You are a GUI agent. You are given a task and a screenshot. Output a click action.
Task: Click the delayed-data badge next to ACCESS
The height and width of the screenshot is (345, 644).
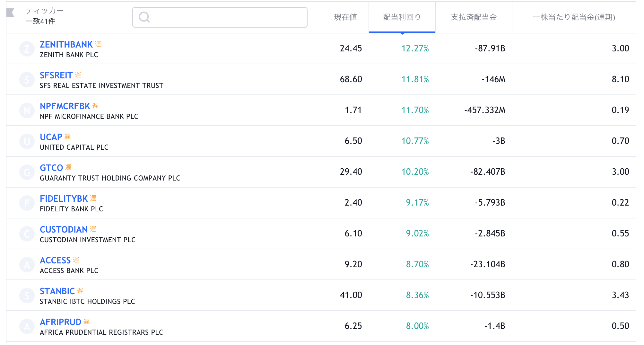click(76, 260)
